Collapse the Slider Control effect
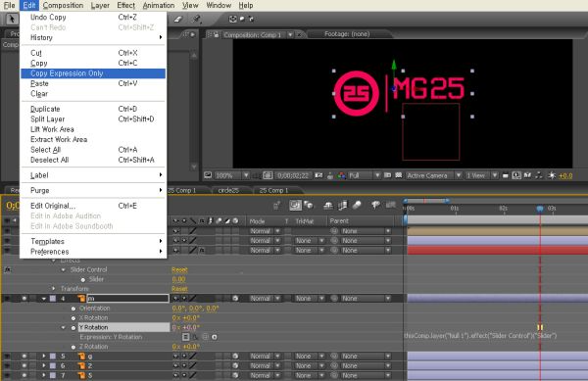 [63, 269]
